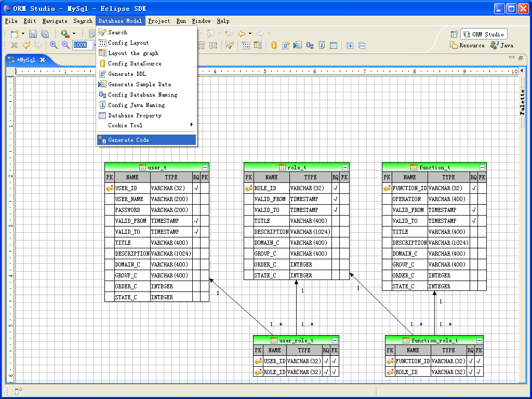
Task: Click the Back navigation yellow arrow
Action: click(242, 34)
